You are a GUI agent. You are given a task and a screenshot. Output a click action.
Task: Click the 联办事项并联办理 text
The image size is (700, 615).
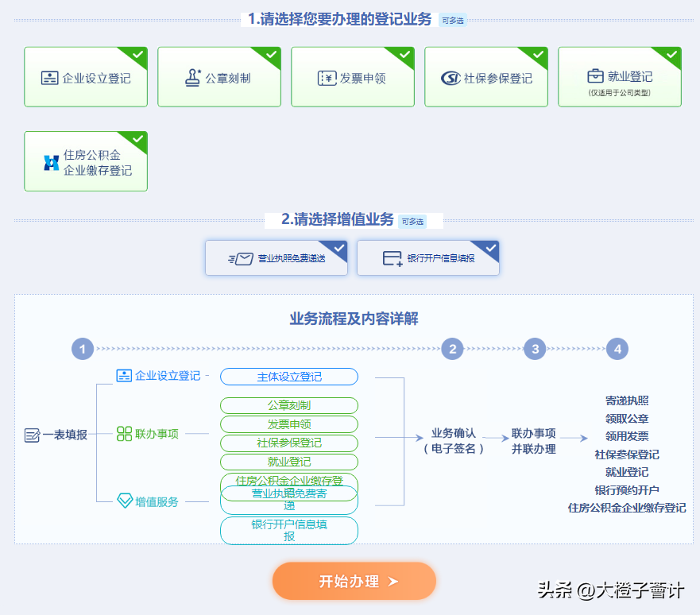pyautogui.click(x=533, y=441)
